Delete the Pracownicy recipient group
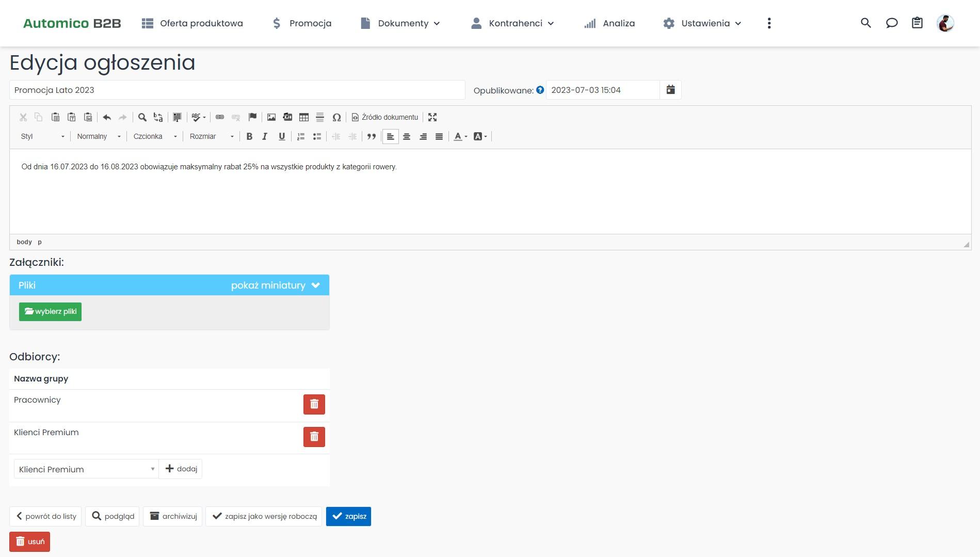The image size is (980, 557). (x=314, y=404)
